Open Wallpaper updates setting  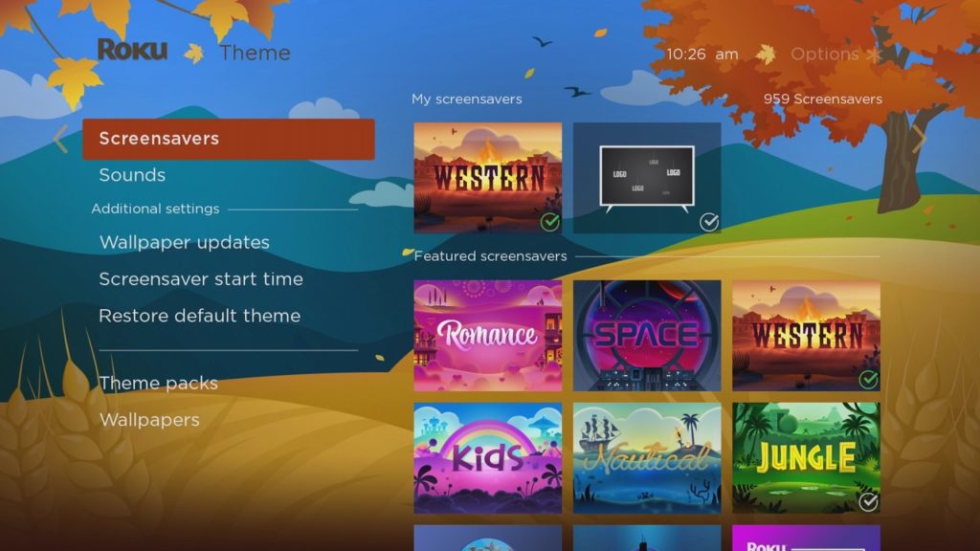pos(185,242)
